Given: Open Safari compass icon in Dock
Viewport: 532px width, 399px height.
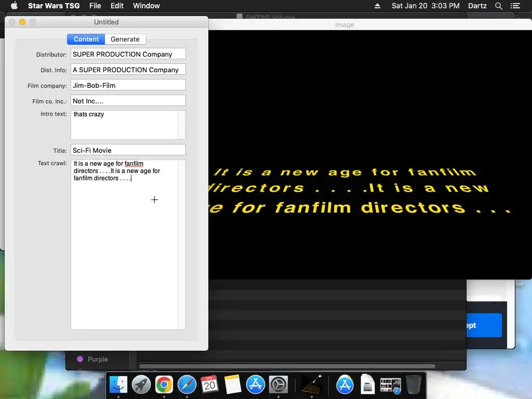Looking at the screenshot, I should tap(187, 384).
